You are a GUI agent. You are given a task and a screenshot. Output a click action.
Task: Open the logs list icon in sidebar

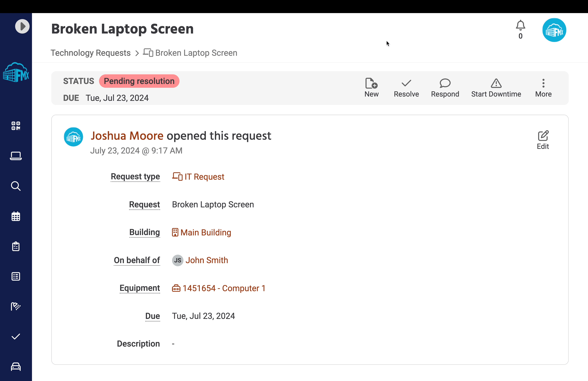tap(16, 276)
